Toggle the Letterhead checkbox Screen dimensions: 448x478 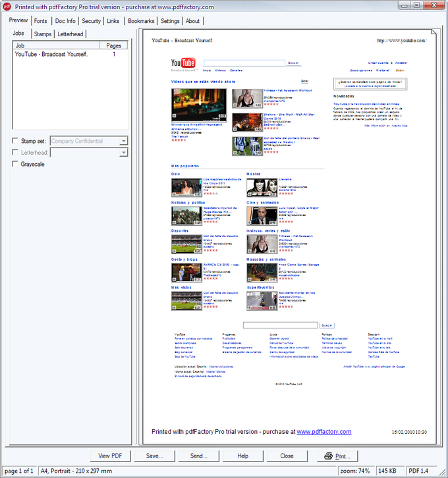click(x=15, y=152)
